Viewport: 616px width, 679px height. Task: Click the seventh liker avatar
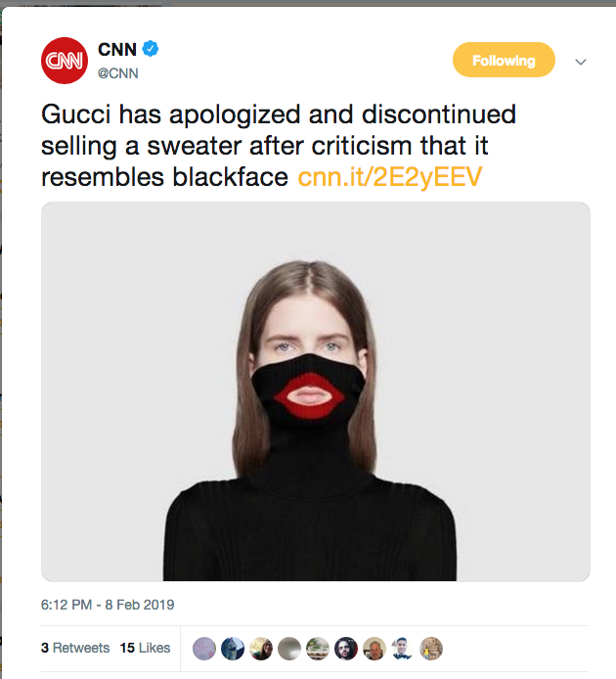coord(374,648)
